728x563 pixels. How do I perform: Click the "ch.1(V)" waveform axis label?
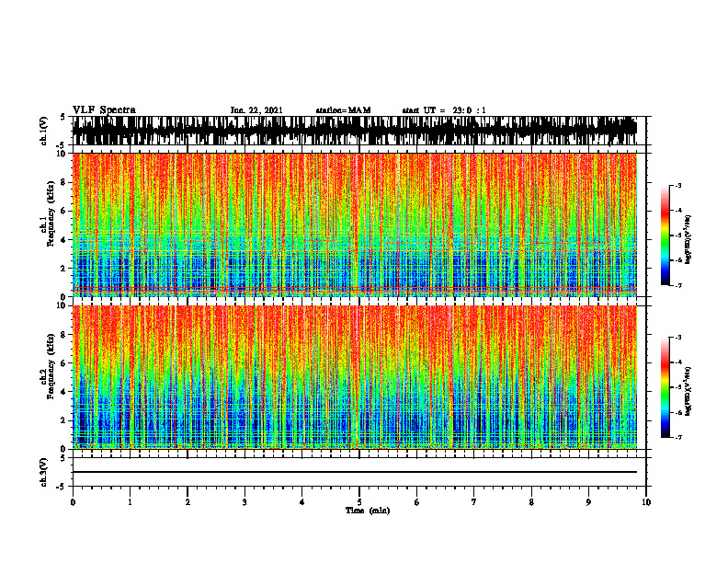pos(44,131)
